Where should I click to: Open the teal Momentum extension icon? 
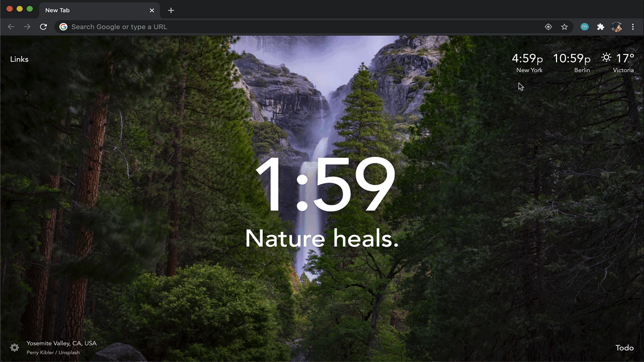(585, 27)
